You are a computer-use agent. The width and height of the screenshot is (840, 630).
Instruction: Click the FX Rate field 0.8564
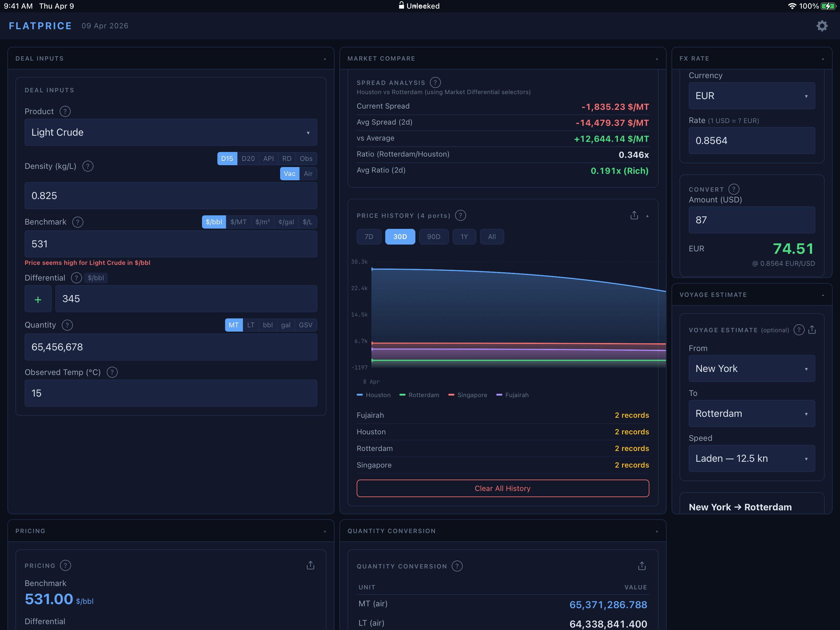[x=751, y=141]
